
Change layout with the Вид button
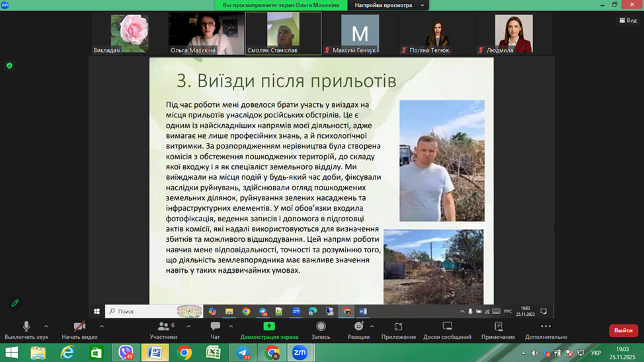(x=627, y=20)
